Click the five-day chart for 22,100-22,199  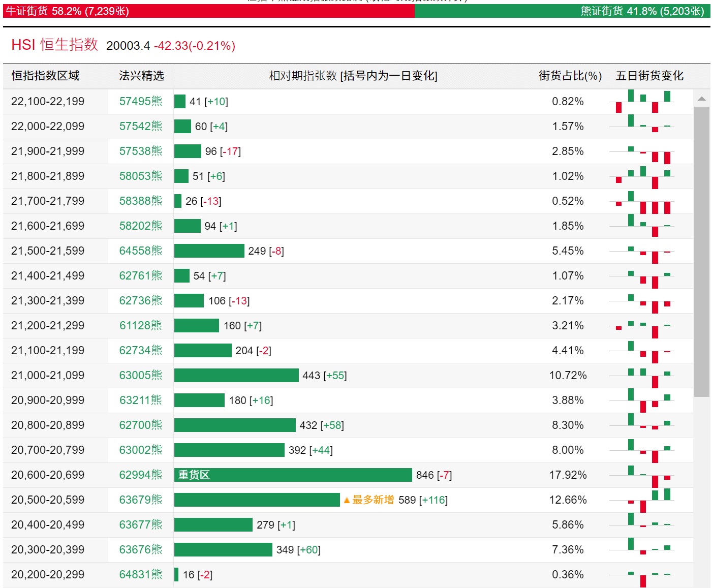[643, 102]
